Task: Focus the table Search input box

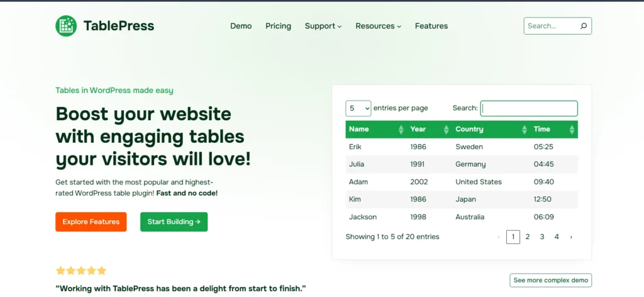Action: coord(529,108)
